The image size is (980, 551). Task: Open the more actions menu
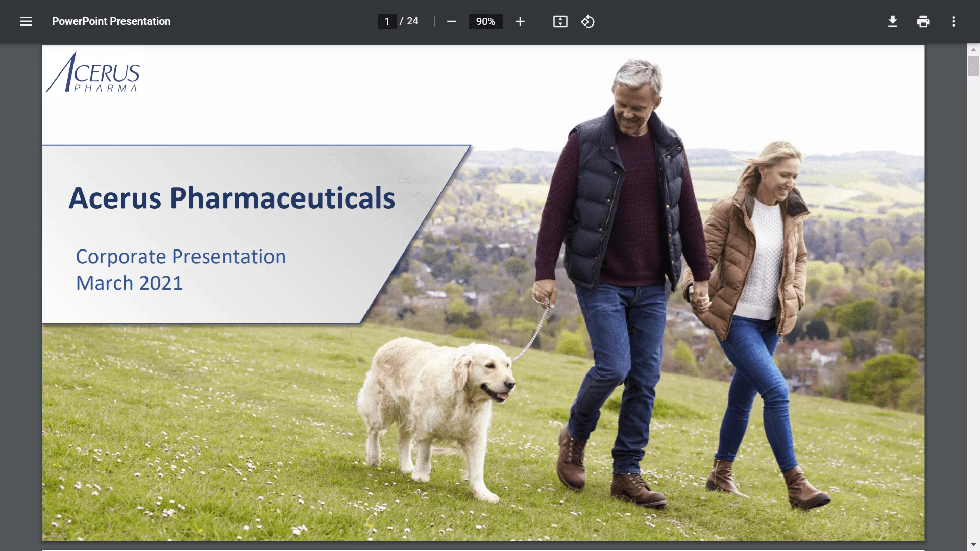pos(953,21)
